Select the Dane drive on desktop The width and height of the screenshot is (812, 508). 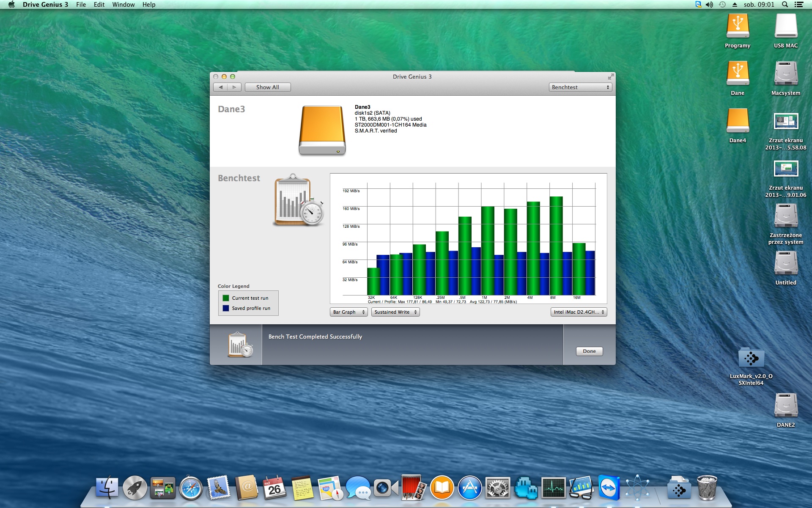[x=738, y=78]
